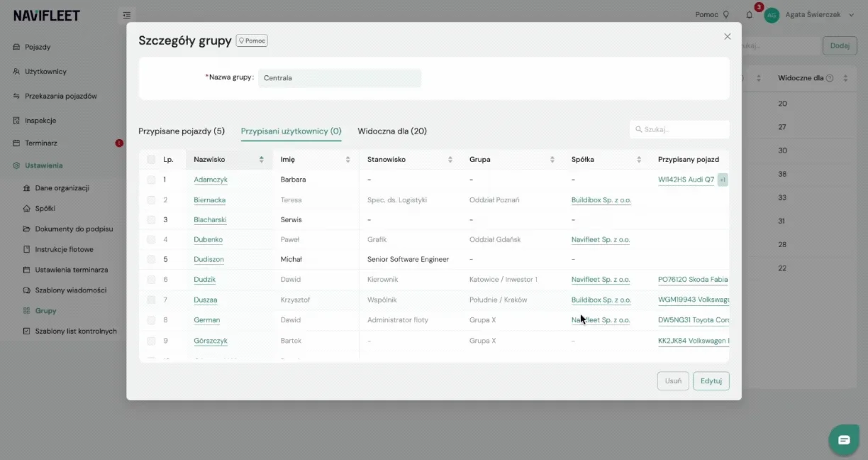Screen dimensions: 868x460
Task: Click the Senior Software Engineer cell
Action: tap(408, 260)
